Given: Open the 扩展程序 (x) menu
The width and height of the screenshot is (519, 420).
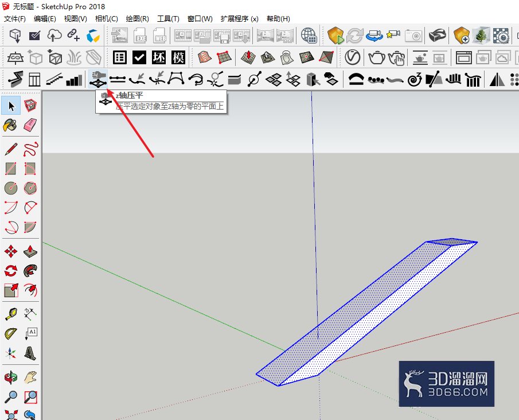Looking at the screenshot, I should click(239, 19).
